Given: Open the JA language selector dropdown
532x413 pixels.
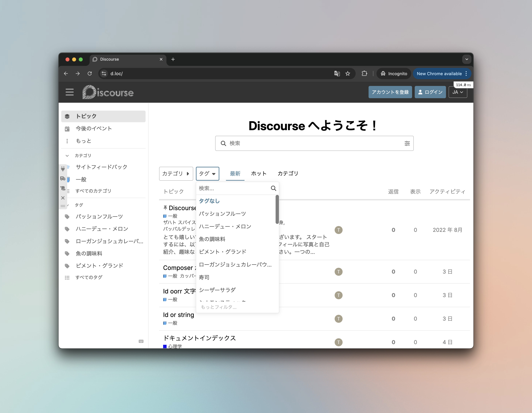Looking at the screenshot, I should (x=458, y=92).
